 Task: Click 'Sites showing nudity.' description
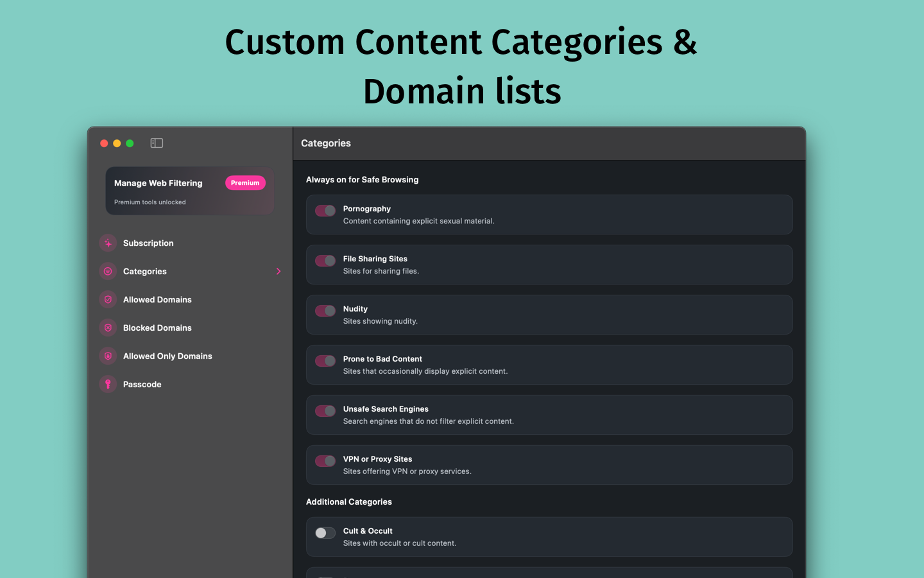point(381,321)
